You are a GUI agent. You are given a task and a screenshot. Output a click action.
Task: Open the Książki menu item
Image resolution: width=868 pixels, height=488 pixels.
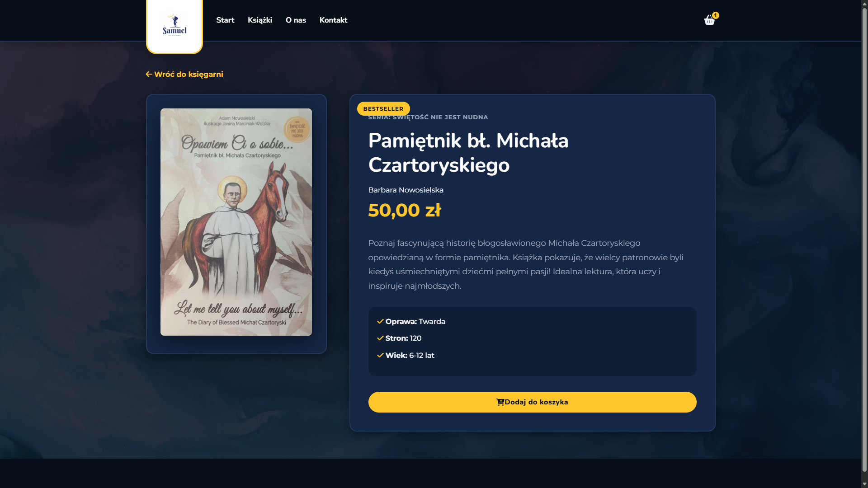[260, 20]
